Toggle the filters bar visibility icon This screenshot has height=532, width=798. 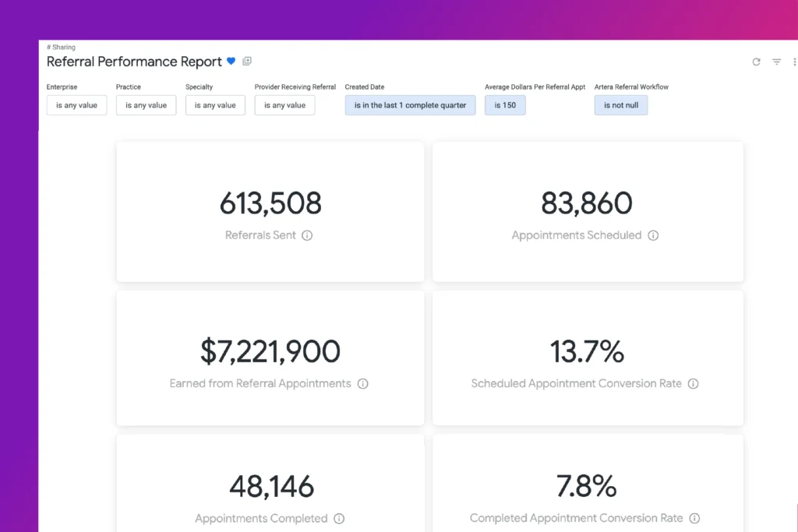coord(776,62)
